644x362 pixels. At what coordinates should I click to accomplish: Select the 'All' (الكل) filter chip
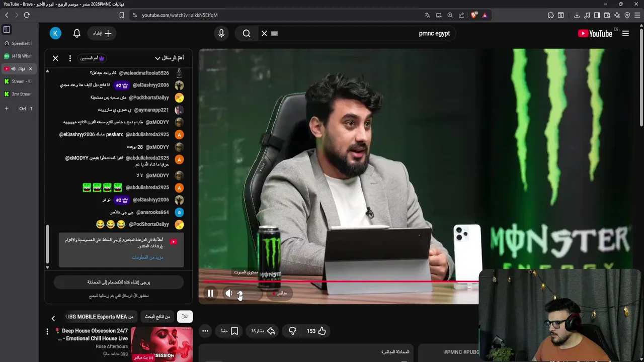[x=185, y=316]
